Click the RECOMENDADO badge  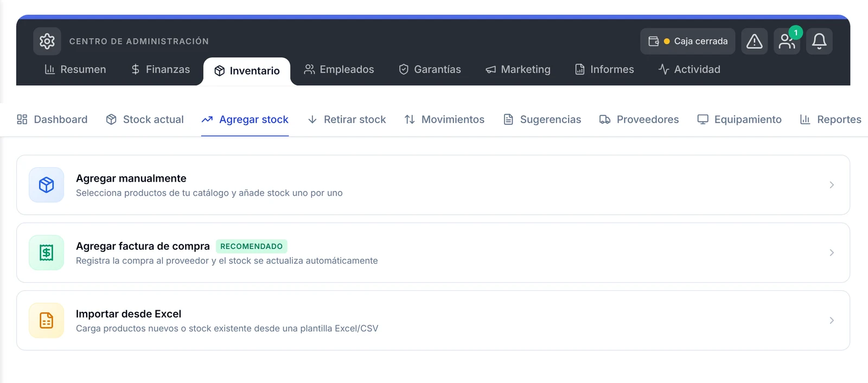point(251,246)
